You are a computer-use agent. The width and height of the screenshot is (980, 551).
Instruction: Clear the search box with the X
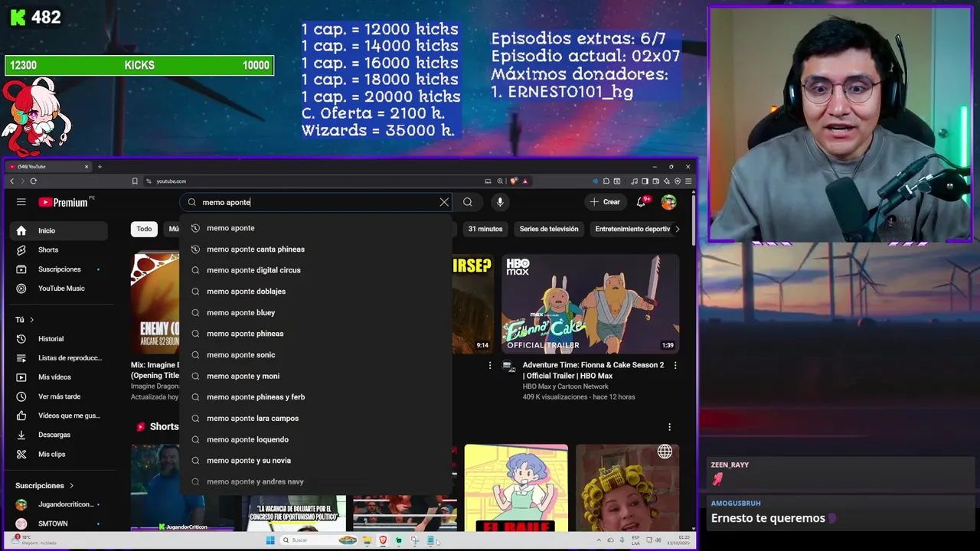pos(444,202)
